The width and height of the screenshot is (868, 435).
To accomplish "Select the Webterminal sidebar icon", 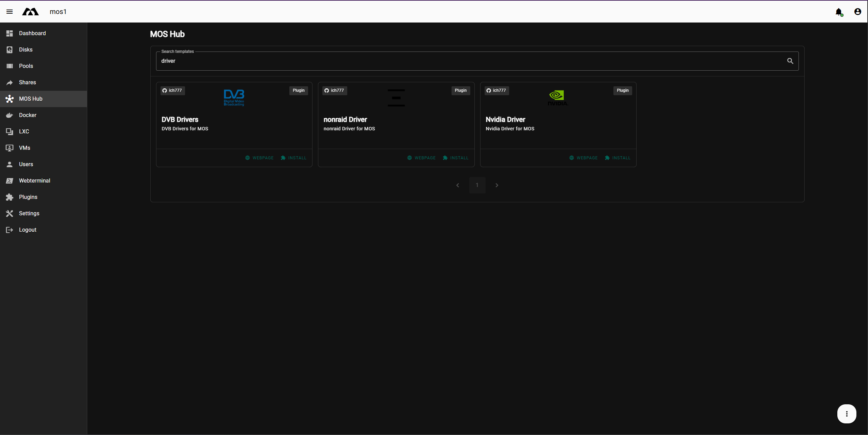I will click(10, 180).
